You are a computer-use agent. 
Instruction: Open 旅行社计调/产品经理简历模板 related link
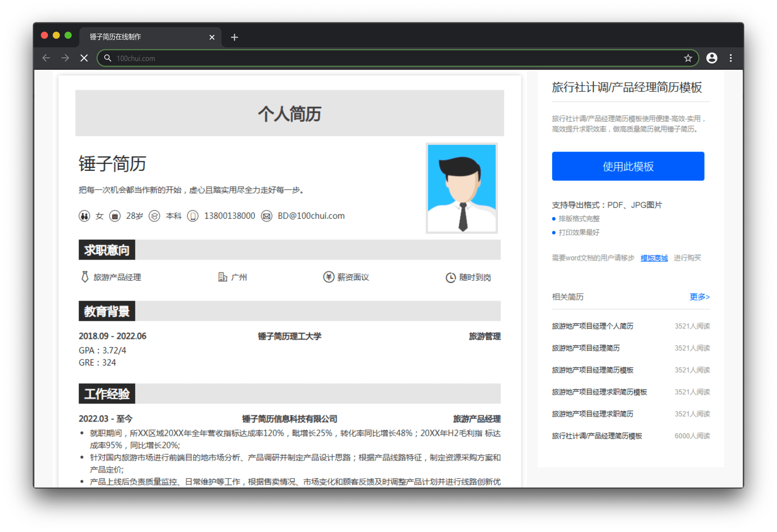click(597, 436)
